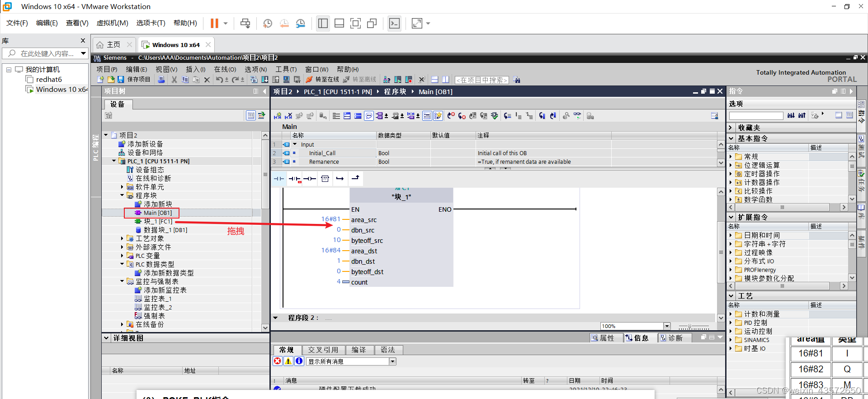Image resolution: width=868 pixels, height=399 pixels.
Task: Switch to the 交叉引用 tab
Action: pyautogui.click(x=323, y=350)
